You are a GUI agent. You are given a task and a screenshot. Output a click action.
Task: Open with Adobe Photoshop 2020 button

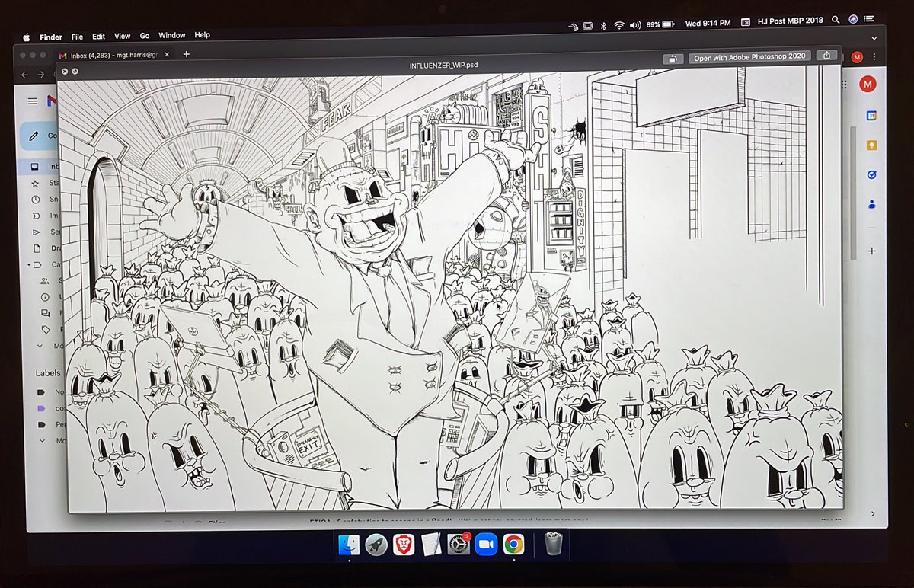tap(749, 58)
